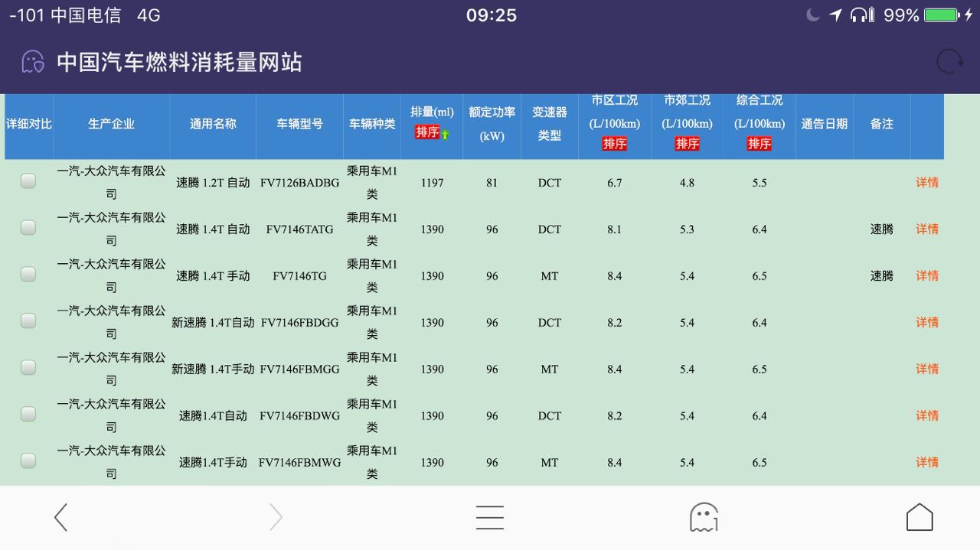This screenshot has height=550, width=980.
Task: Tap page title 中国汽车燃料消耗量网站
Action: [180, 62]
